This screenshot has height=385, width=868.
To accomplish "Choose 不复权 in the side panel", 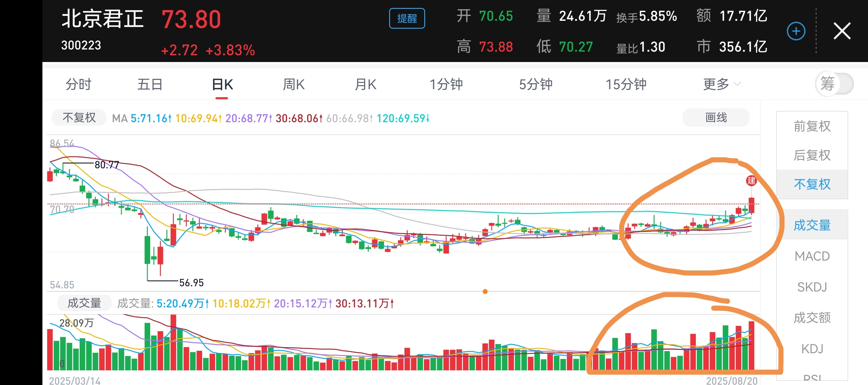I will 812,184.
